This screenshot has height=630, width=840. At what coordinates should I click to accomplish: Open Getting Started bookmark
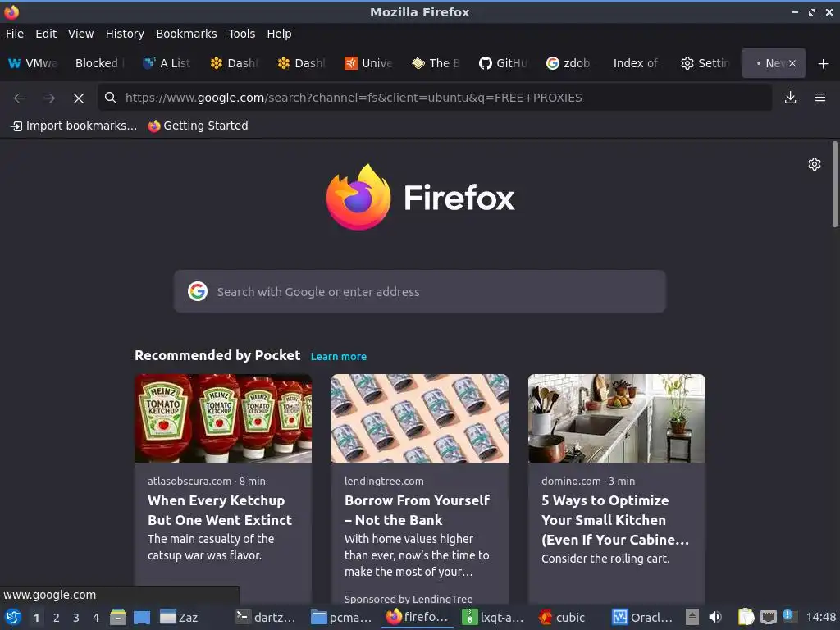[x=199, y=126]
